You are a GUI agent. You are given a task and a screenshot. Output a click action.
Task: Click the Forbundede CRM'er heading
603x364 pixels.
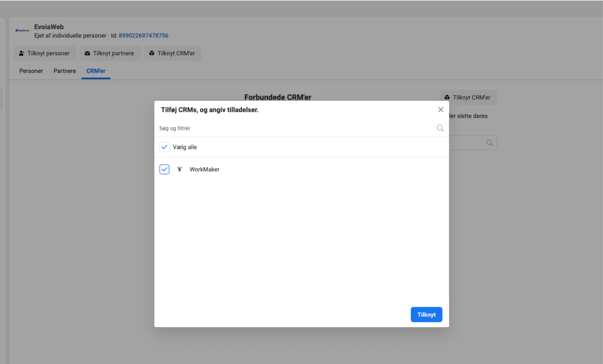click(x=278, y=97)
